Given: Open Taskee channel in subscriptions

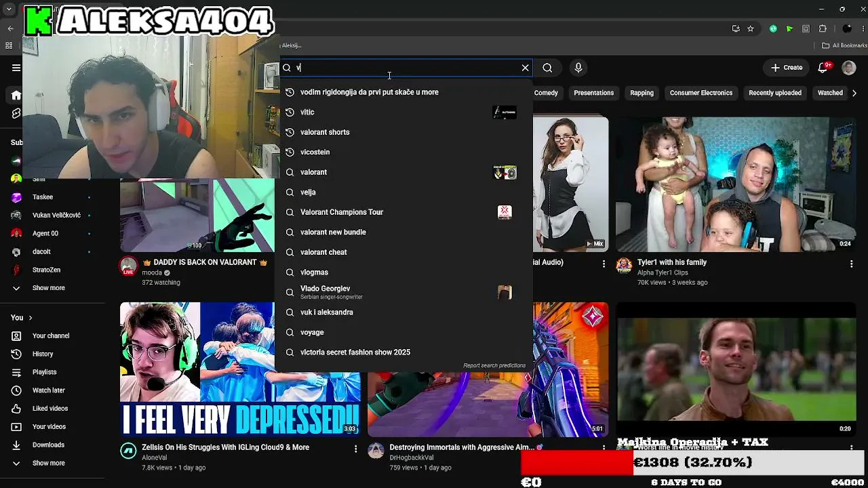Looking at the screenshot, I should coord(42,197).
